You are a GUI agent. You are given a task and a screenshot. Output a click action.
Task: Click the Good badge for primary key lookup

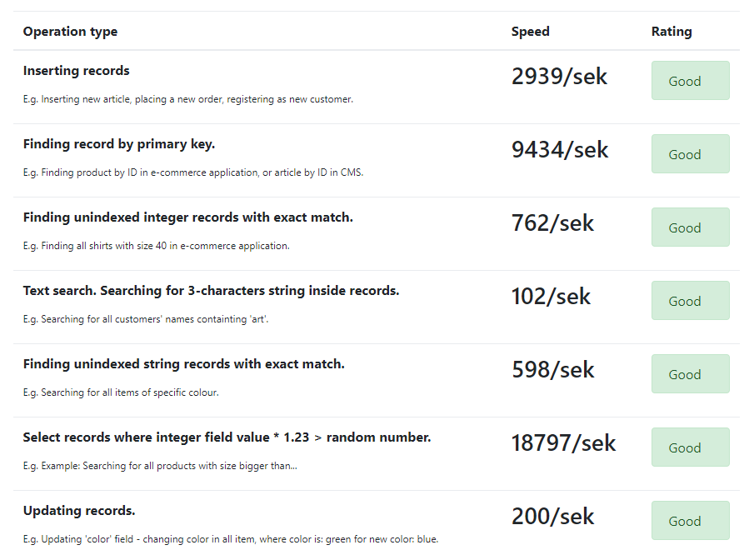point(690,154)
